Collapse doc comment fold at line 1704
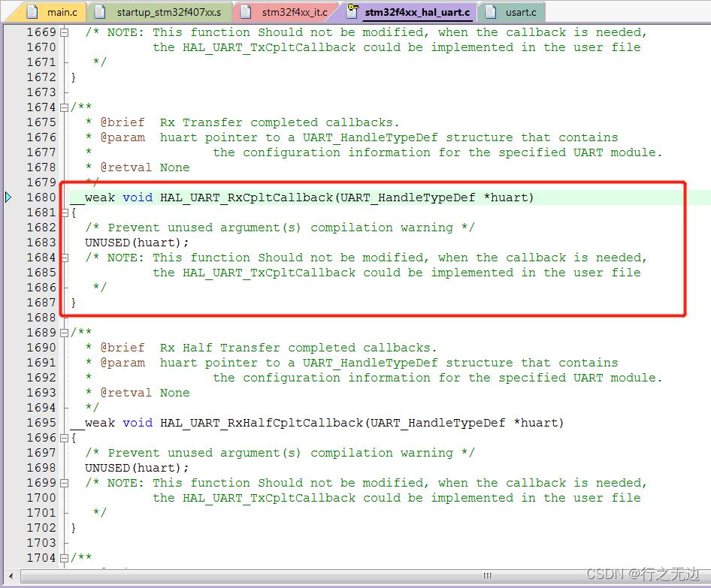The height and width of the screenshot is (588, 711). (x=65, y=558)
